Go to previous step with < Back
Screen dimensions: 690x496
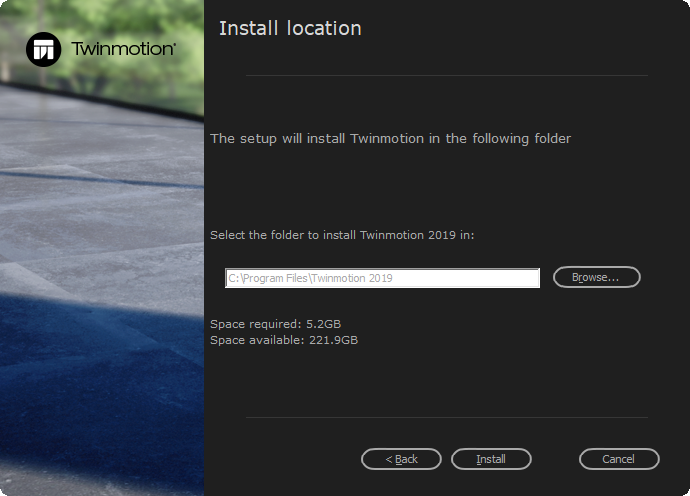click(x=401, y=459)
